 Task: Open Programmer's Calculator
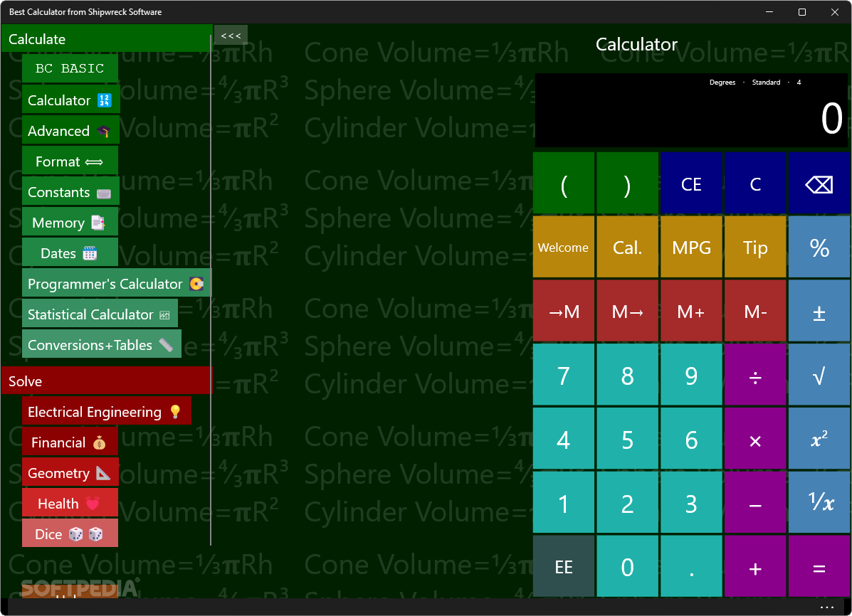pyautogui.click(x=116, y=284)
